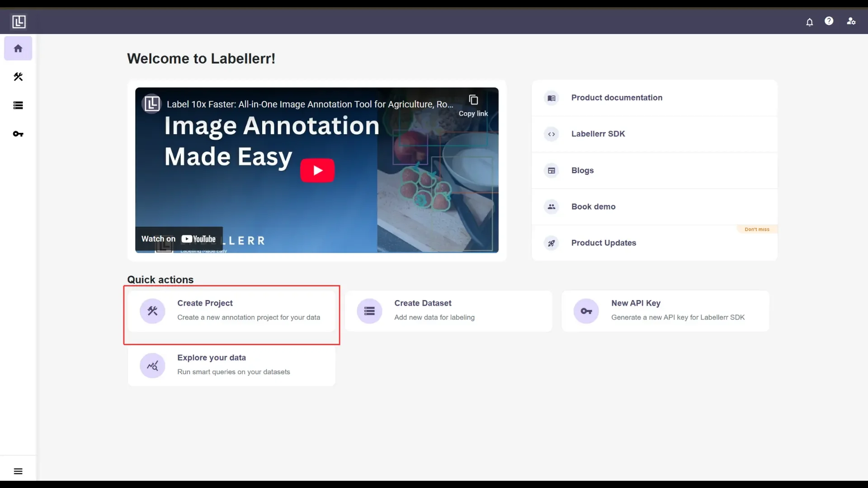The height and width of the screenshot is (488, 868).
Task: Click the Create Dataset quick action card
Action: click(x=448, y=311)
